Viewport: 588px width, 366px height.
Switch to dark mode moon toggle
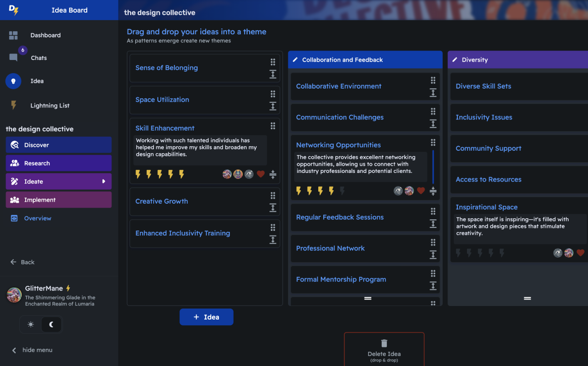pos(51,324)
